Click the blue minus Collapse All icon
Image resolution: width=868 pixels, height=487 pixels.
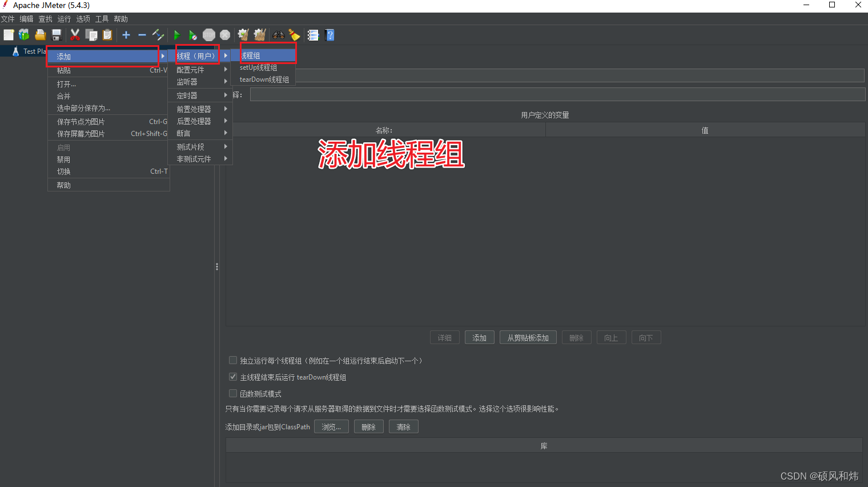[142, 35]
